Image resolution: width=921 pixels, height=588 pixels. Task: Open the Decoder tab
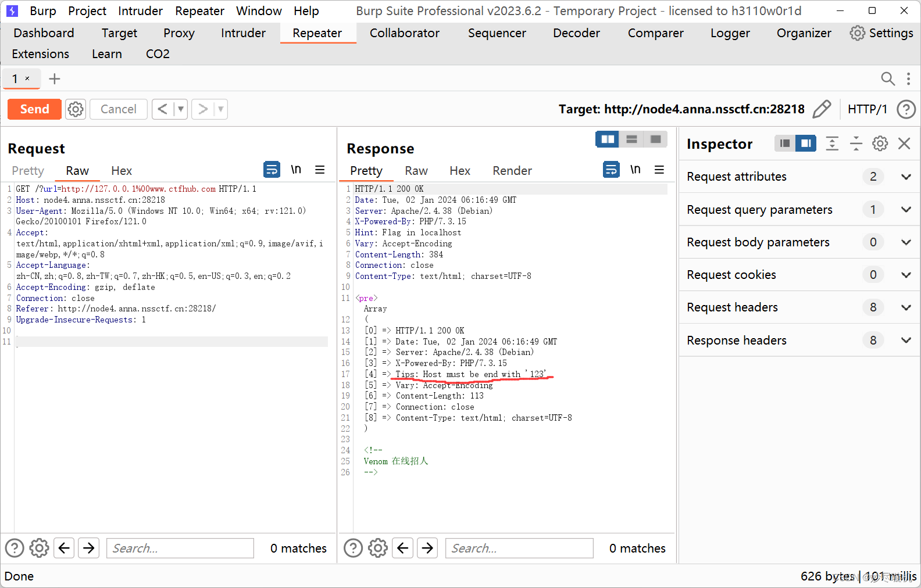click(x=576, y=33)
